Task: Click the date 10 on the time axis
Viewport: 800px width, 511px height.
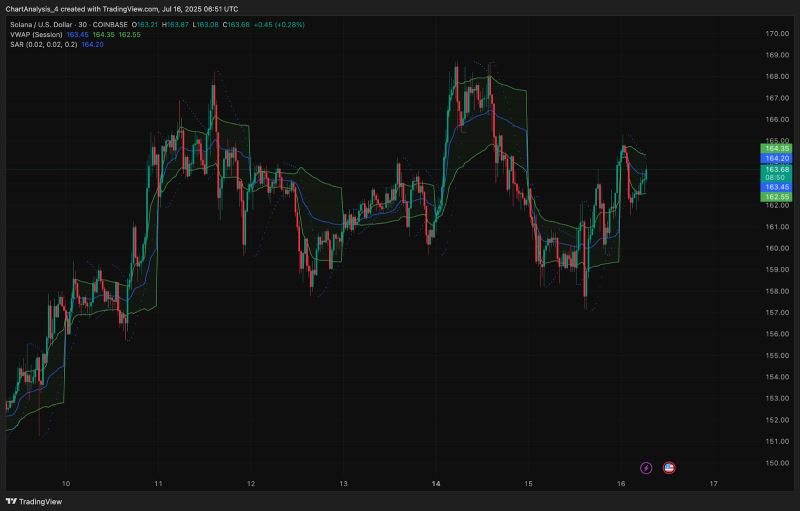Action: pos(66,483)
